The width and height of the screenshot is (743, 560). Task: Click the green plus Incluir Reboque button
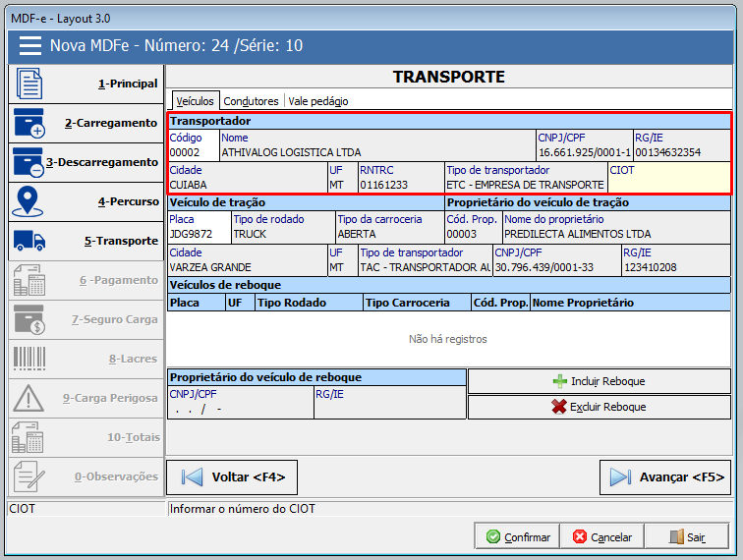[x=599, y=381]
